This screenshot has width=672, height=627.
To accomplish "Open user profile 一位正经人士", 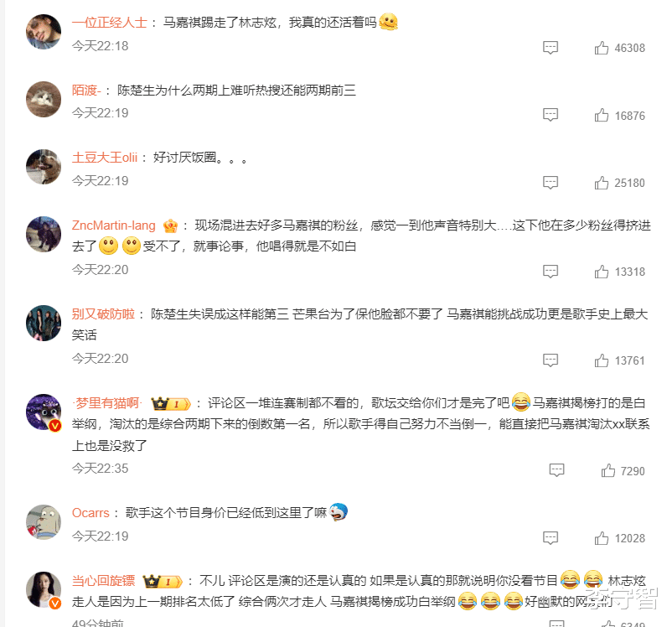I will click(109, 23).
